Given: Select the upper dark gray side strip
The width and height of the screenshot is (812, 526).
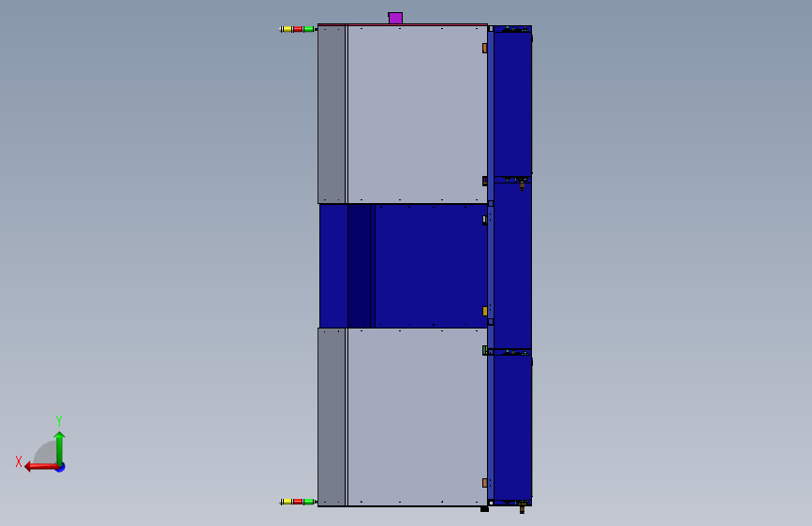Looking at the screenshot, I should pyautogui.click(x=332, y=114).
